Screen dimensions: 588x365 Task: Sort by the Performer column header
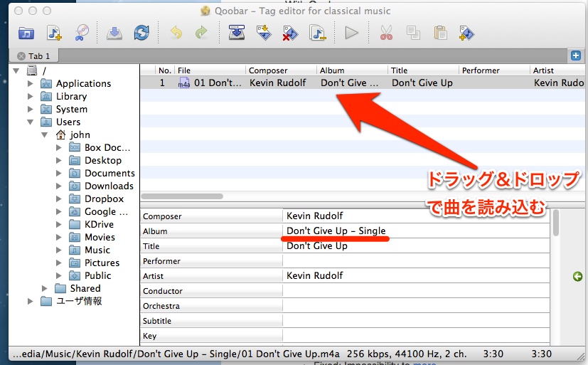(495, 70)
